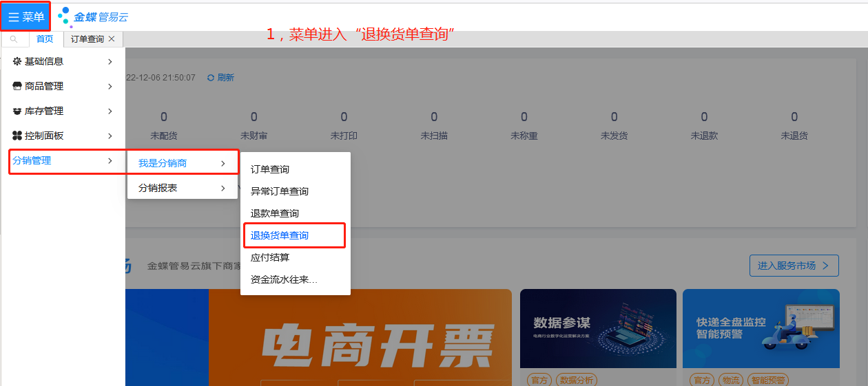The width and height of the screenshot is (868, 386).
Task: Switch to the 首页 tab
Action: [45, 39]
